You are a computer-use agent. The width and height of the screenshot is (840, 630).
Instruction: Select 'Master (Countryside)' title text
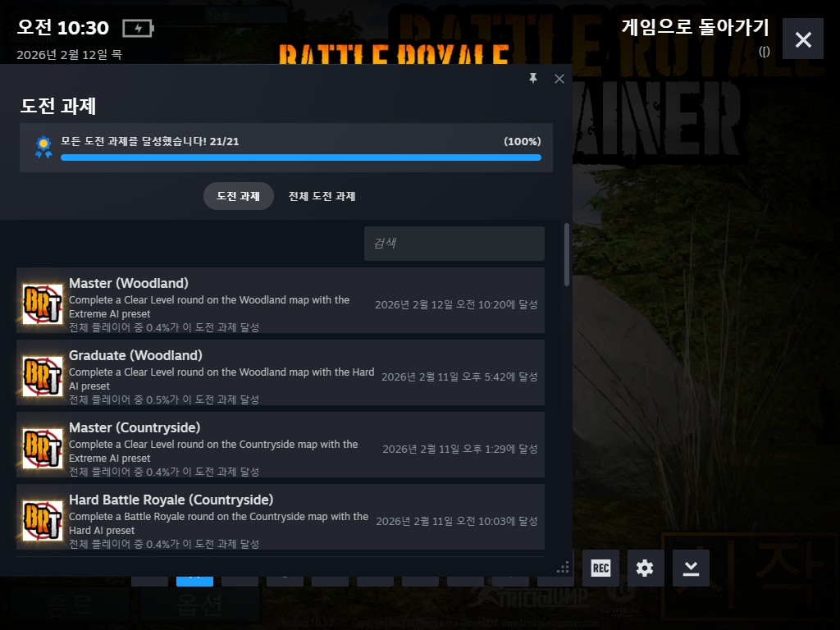click(x=135, y=427)
